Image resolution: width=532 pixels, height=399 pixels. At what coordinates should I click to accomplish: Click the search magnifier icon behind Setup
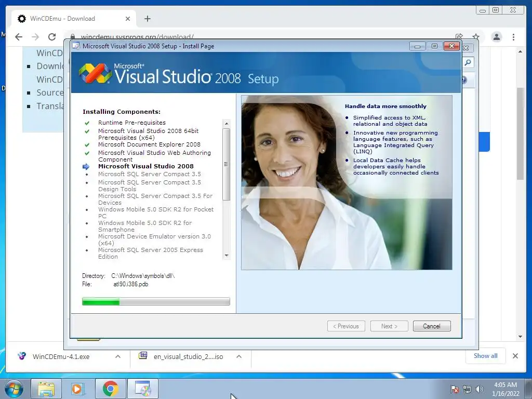pyautogui.click(x=468, y=62)
